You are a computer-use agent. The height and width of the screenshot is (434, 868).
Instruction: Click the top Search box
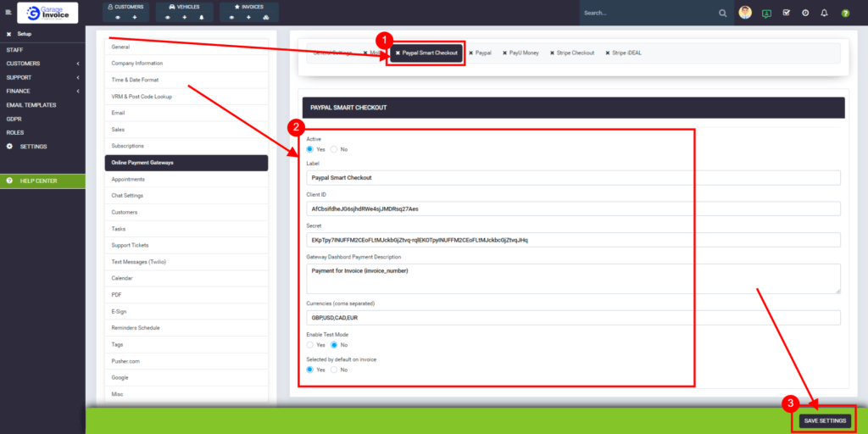coord(648,13)
